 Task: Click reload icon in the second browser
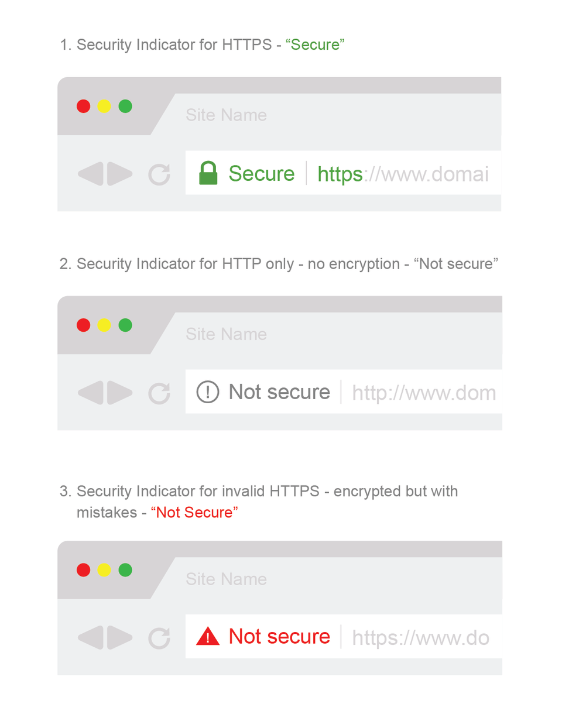159,393
